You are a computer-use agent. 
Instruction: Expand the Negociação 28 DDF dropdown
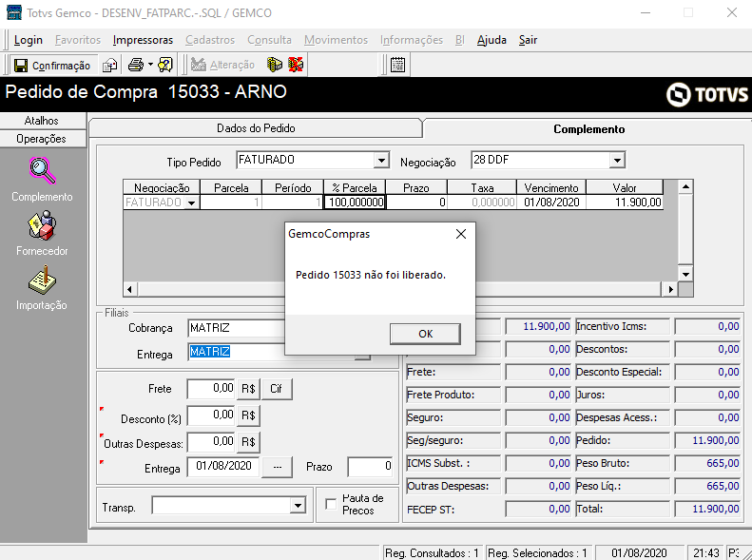point(617,160)
